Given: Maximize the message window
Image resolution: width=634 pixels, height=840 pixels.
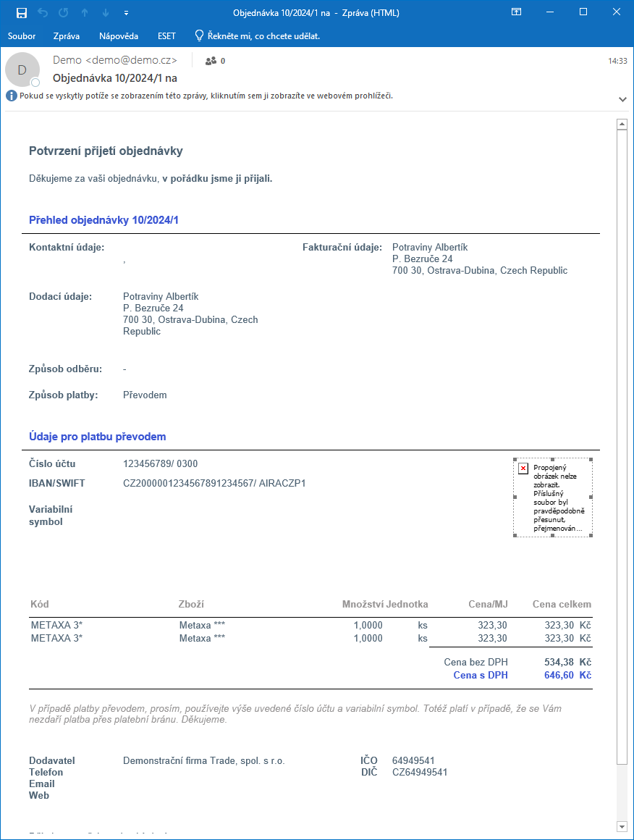Looking at the screenshot, I should coord(583,12).
